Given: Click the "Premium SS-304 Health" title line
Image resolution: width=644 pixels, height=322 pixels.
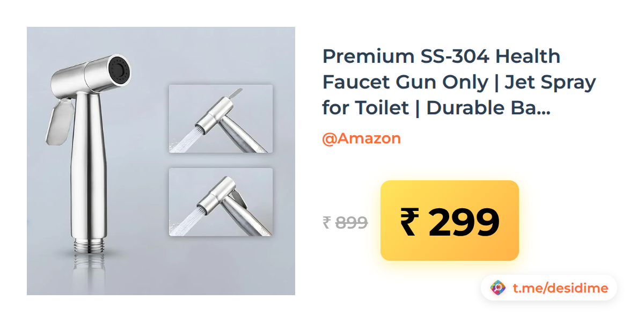Looking at the screenshot, I should (x=441, y=56).
